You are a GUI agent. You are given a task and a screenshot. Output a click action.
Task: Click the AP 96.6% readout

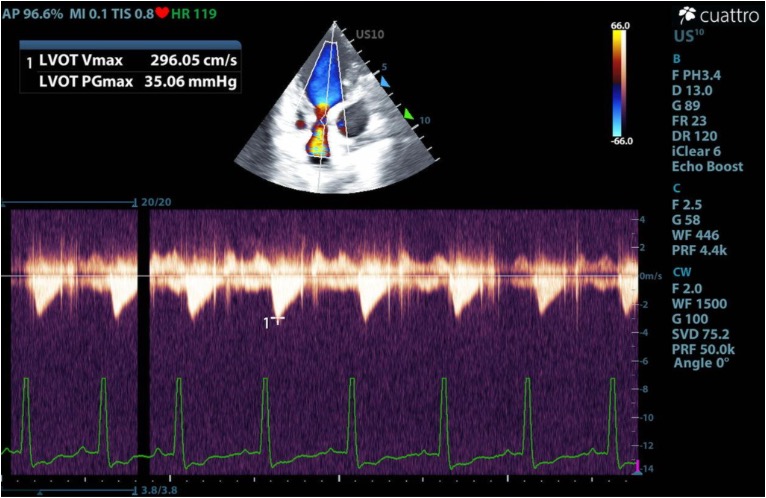(x=32, y=13)
